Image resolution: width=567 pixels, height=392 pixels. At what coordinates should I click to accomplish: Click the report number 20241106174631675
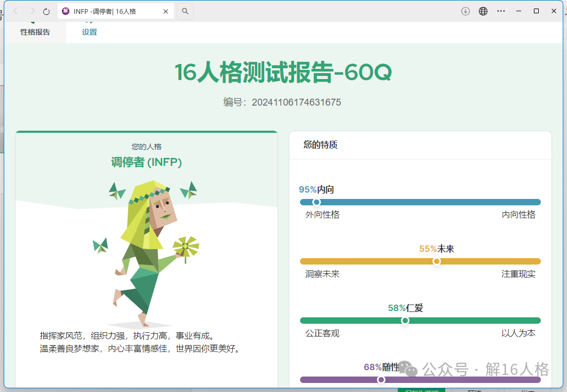(x=296, y=102)
